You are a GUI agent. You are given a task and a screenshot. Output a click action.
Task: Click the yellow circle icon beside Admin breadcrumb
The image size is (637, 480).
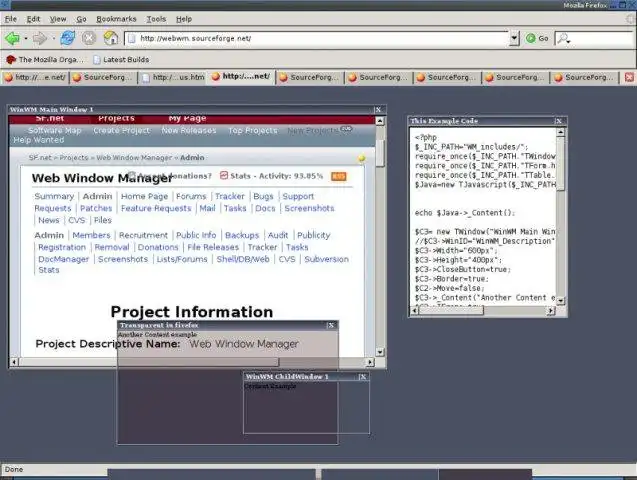click(x=361, y=158)
